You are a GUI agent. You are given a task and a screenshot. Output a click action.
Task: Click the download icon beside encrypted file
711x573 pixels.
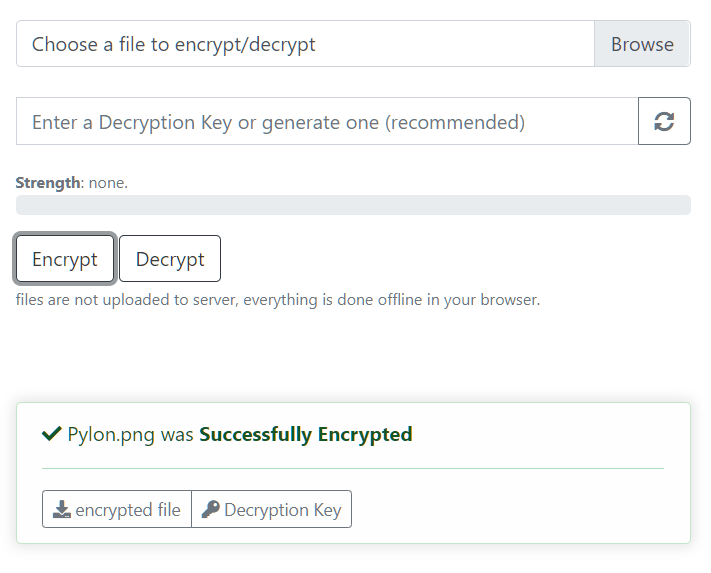[62, 510]
